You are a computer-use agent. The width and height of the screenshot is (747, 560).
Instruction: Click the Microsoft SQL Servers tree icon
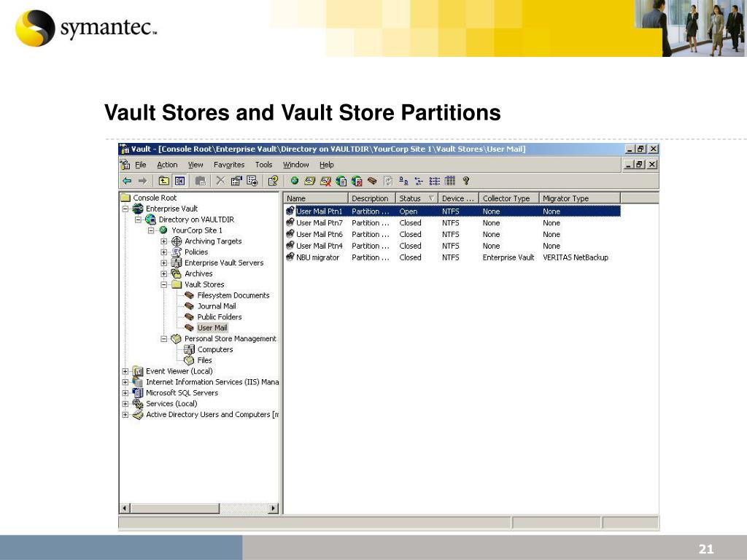tap(138, 393)
